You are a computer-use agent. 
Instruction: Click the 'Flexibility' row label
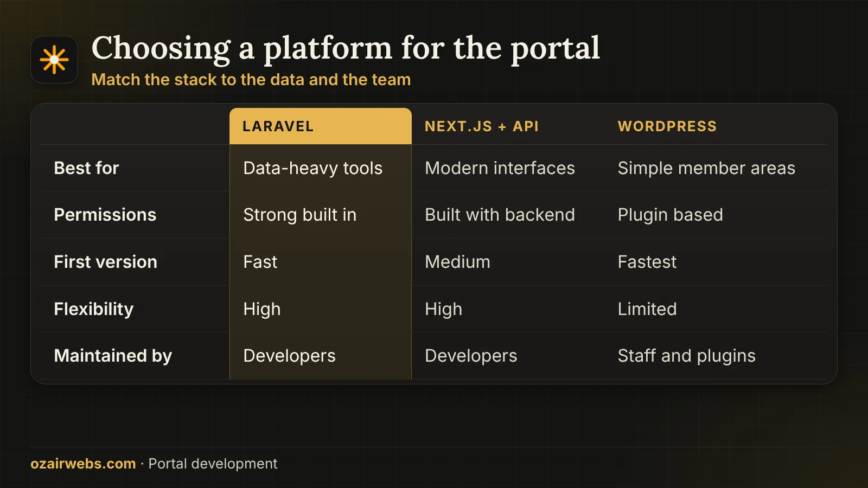pos(94,309)
